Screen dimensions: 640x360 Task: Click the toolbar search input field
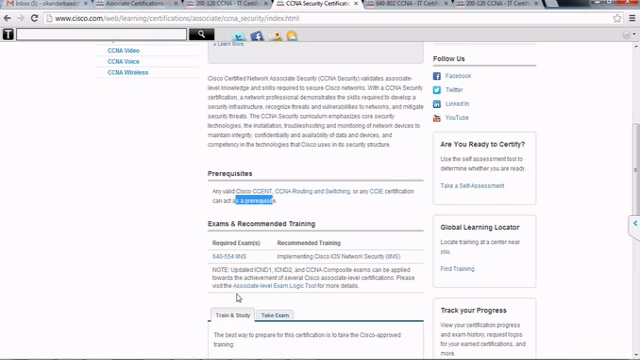coord(101,34)
